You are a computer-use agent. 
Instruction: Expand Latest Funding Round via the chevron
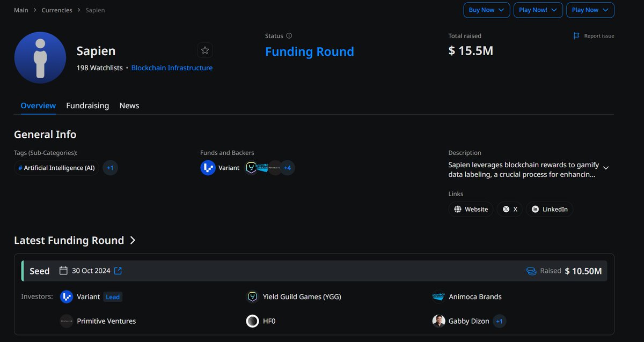[x=133, y=240]
